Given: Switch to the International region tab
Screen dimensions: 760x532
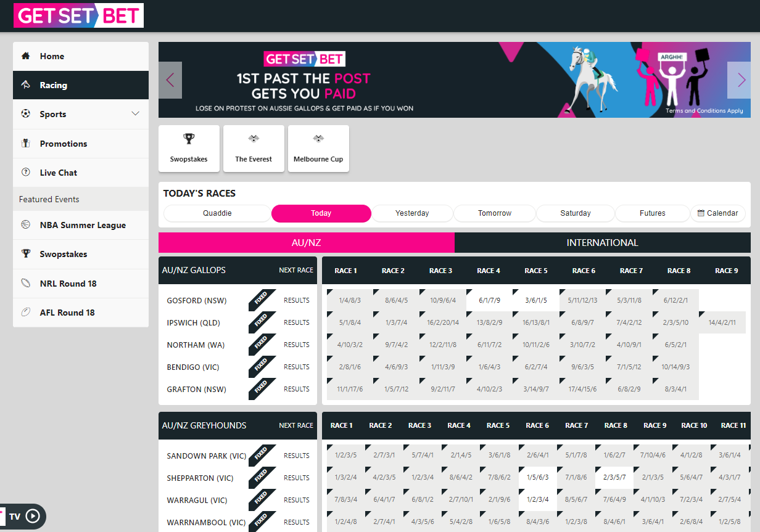Looking at the screenshot, I should click(603, 242).
